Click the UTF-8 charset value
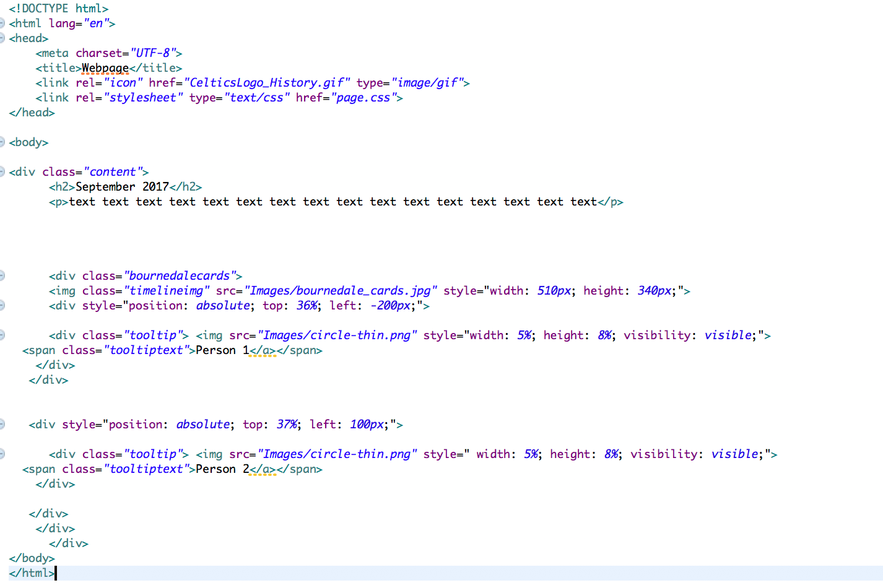Viewport: 883px width, 588px height. (154, 53)
